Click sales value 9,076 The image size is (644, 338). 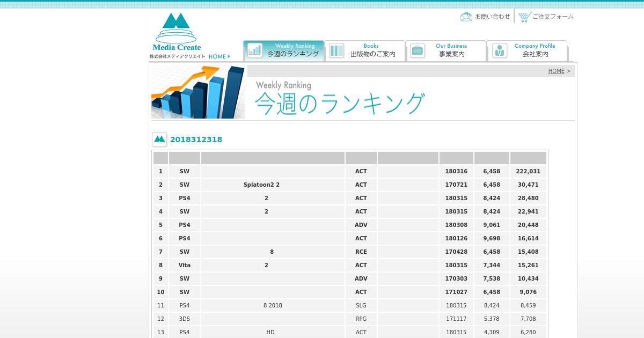[x=528, y=292]
